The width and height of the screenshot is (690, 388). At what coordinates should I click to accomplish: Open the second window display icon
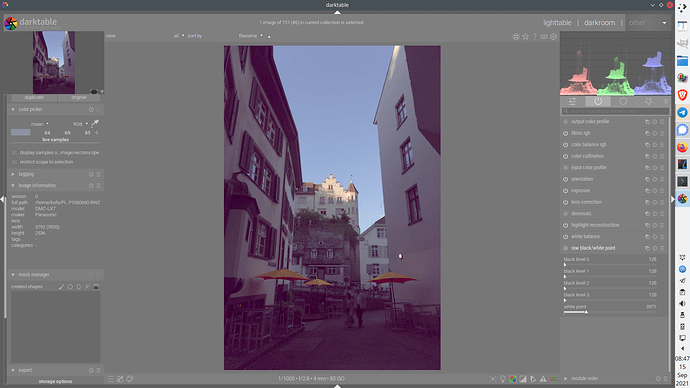(130, 379)
